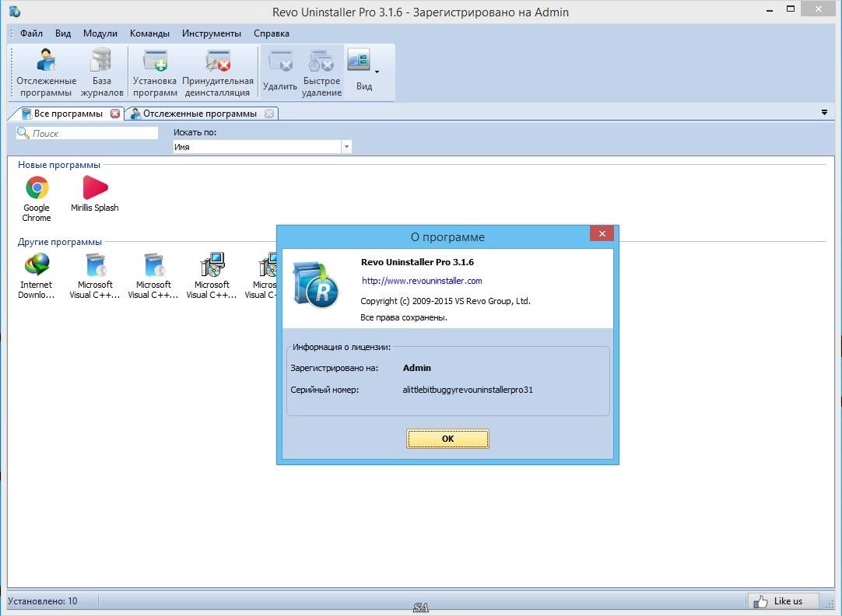Open the Файл menu
This screenshot has width=842, height=616.
[x=31, y=33]
